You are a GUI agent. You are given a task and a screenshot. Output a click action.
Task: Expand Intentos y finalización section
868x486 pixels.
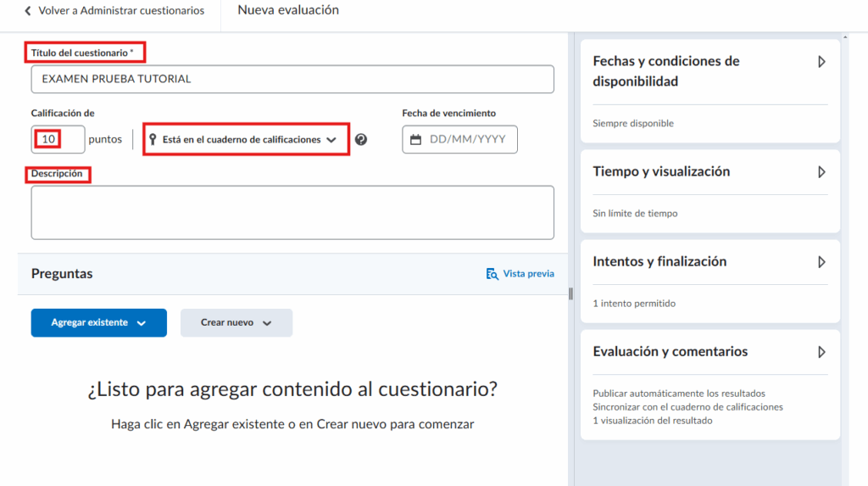[x=821, y=261]
